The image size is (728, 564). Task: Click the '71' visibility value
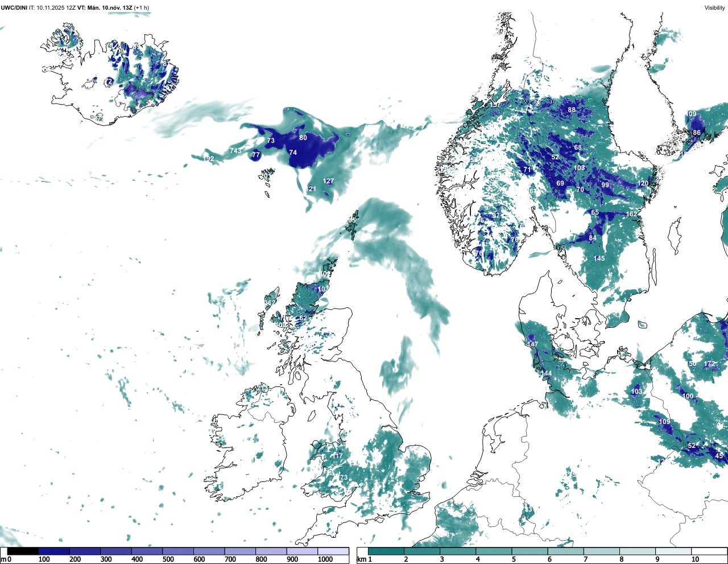click(527, 170)
